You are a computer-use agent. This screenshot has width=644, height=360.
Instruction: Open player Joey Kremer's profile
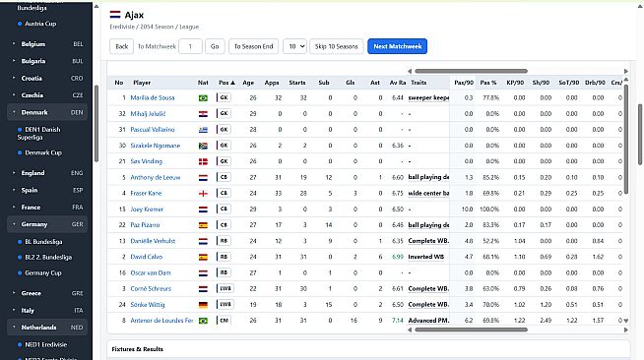(147, 210)
